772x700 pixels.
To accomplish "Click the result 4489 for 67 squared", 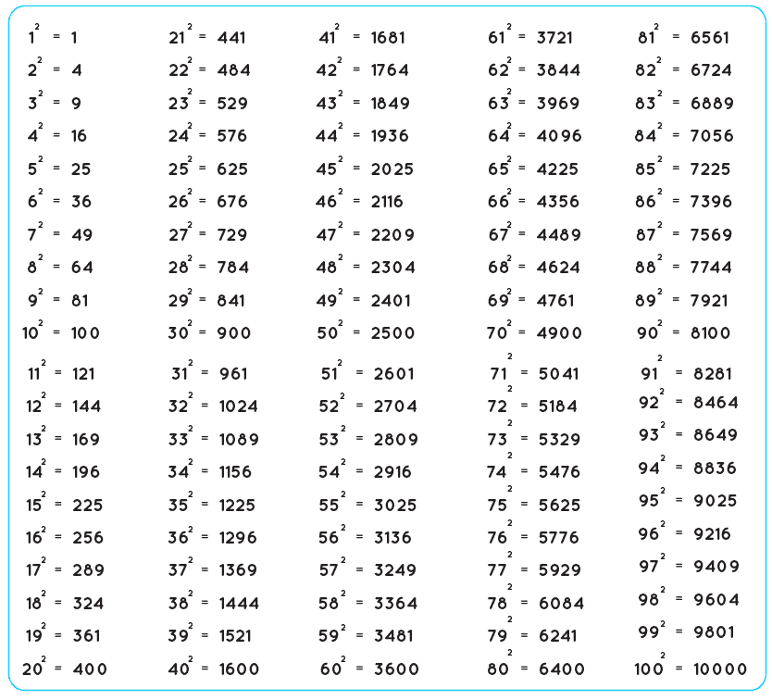I will pyautogui.click(x=559, y=235).
